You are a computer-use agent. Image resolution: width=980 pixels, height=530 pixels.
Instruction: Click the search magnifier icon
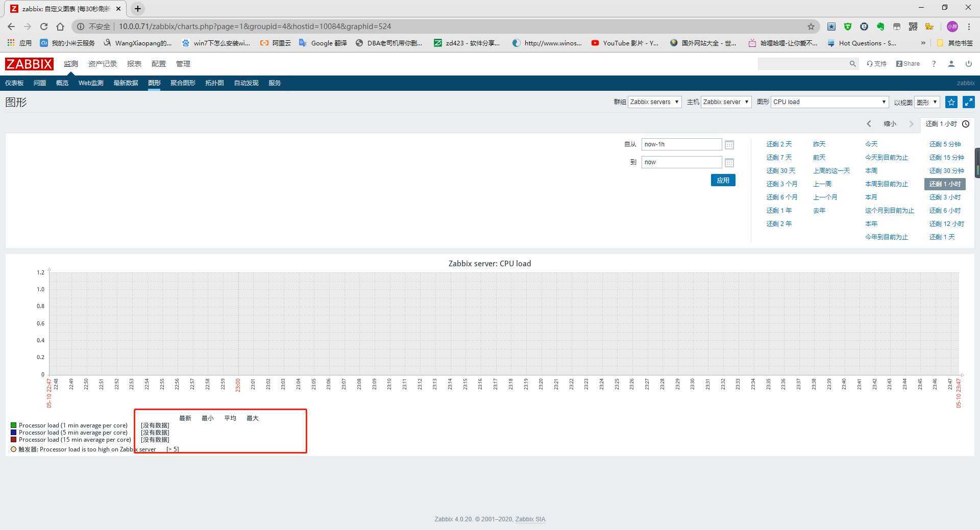pos(852,64)
